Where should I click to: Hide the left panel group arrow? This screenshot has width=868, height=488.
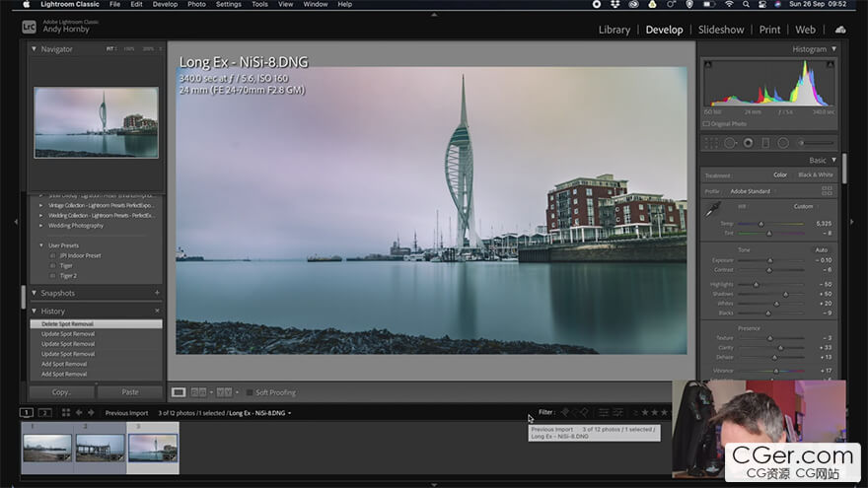point(16,222)
